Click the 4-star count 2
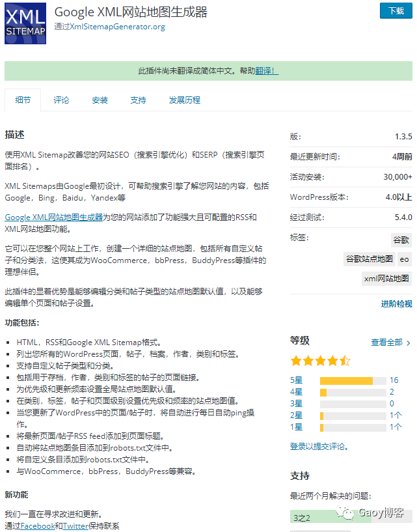 pos(392,392)
